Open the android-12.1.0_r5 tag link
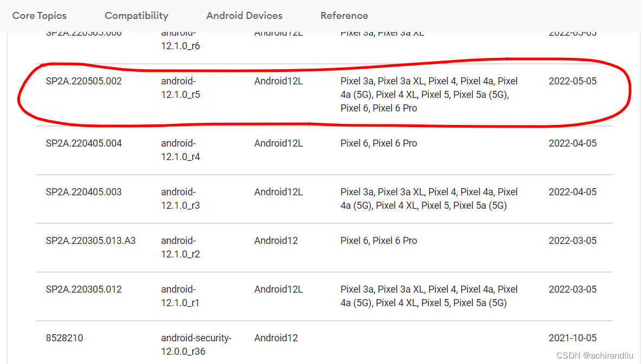This screenshot has height=364, width=641. point(181,88)
